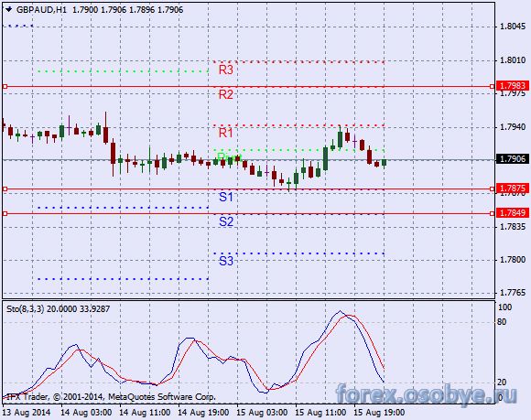Click the R3 resistance level label
This screenshot has width=531, height=420.
coord(226,70)
